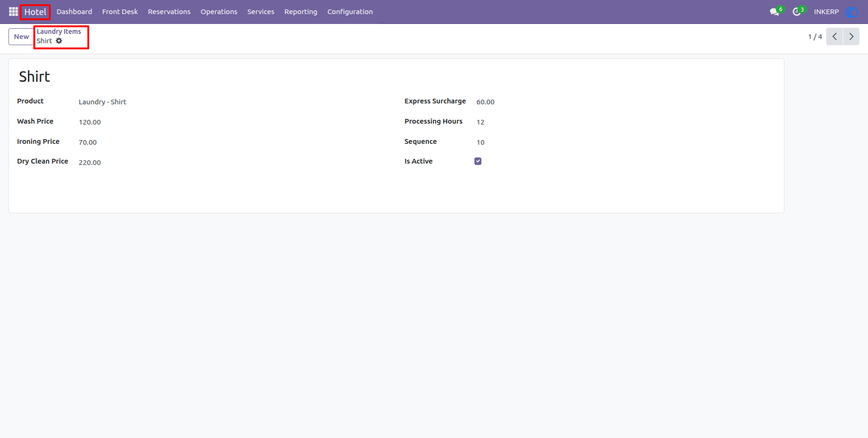Click the Hotel app title

point(35,12)
